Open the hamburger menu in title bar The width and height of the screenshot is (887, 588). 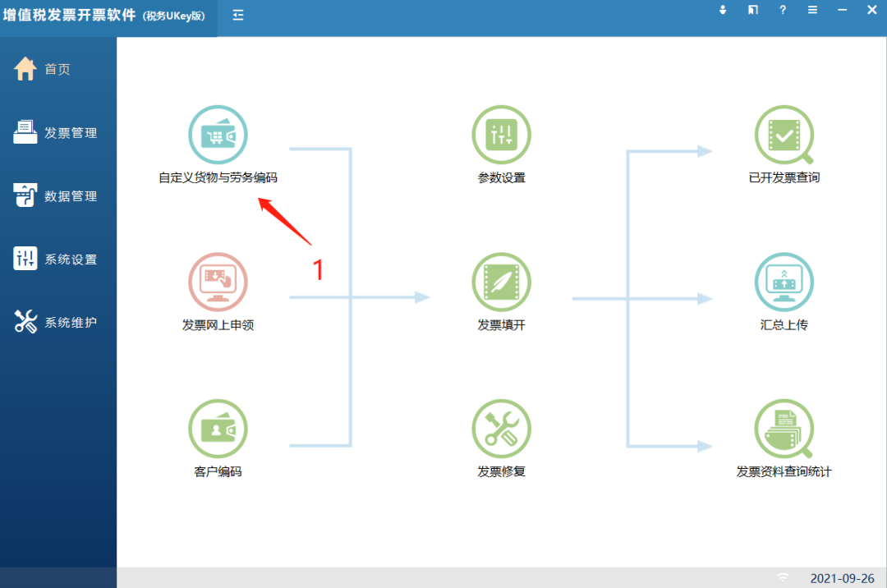pyautogui.click(x=812, y=10)
